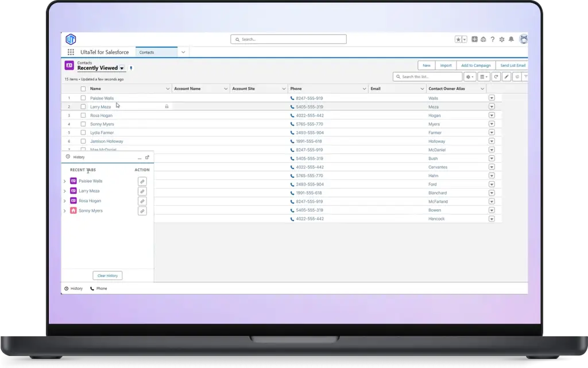Screen dimensions: 588x368
Task: Open the Setup gear icon
Action: 502,39
